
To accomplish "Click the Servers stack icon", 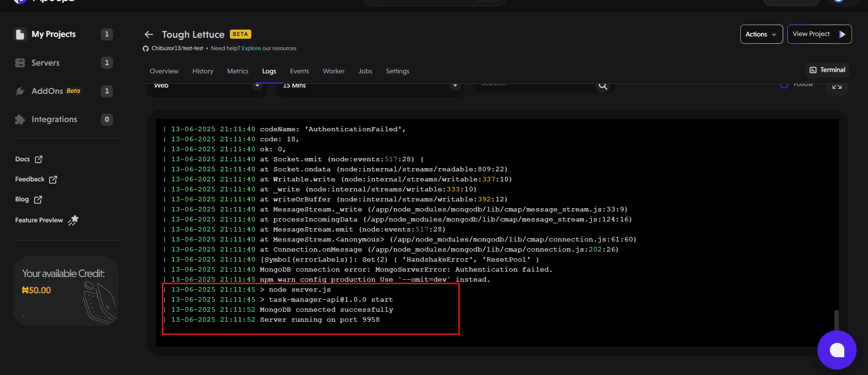I will pos(20,63).
